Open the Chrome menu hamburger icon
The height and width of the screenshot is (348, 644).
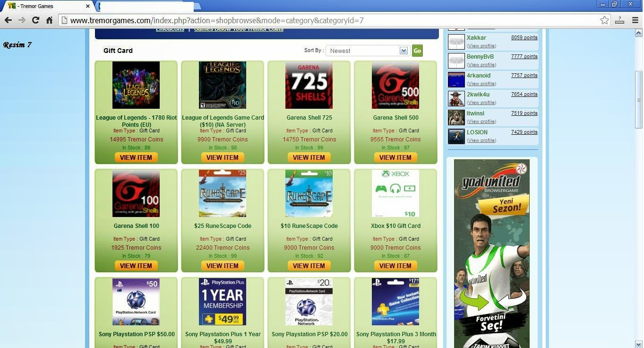pos(635,20)
